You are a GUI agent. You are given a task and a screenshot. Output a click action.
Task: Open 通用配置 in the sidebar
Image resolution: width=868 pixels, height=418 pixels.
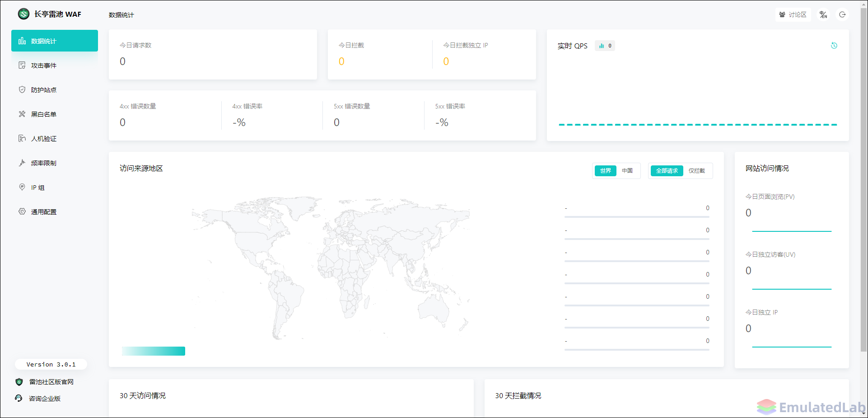[55, 212]
